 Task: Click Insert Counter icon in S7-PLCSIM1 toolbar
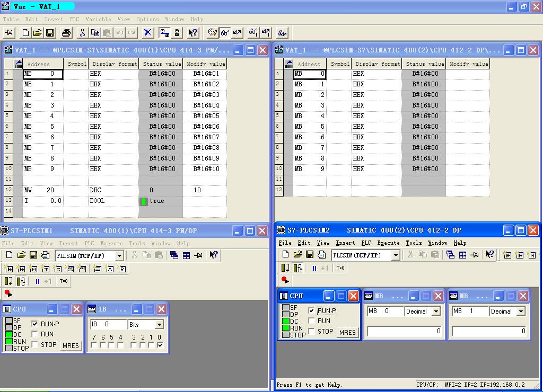tap(57, 269)
